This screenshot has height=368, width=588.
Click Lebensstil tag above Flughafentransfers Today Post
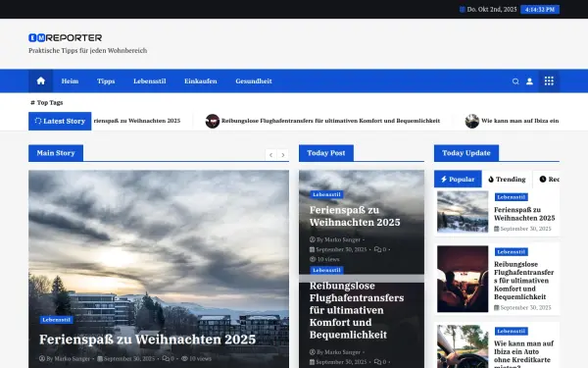[326, 270]
